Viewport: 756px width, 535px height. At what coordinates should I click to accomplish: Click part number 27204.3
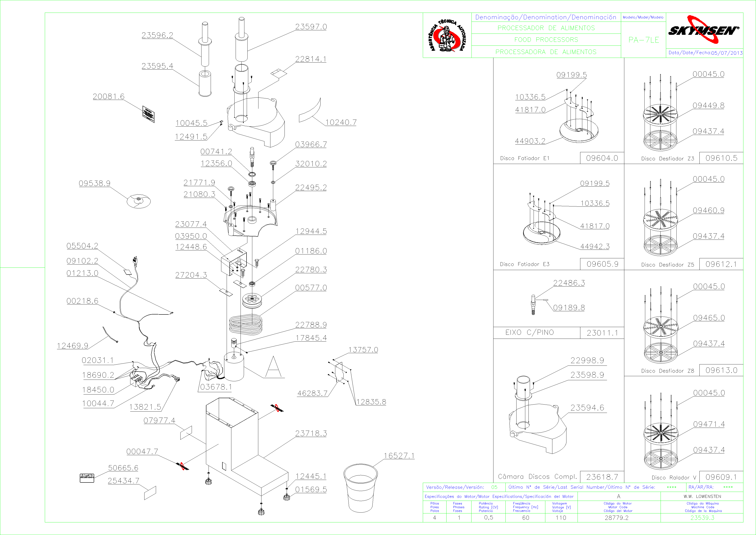[191, 275]
